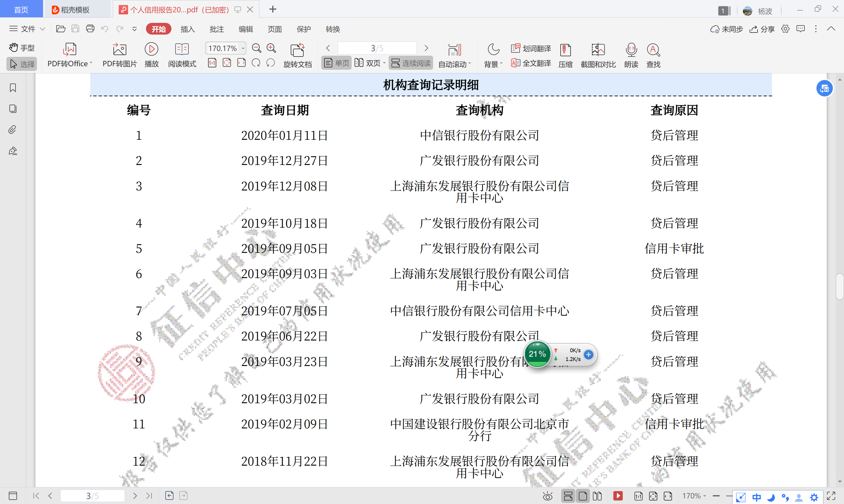Screen dimensions: 844x504
Task: Switch to 首页 home tab
Action: [x=21, y=9]
